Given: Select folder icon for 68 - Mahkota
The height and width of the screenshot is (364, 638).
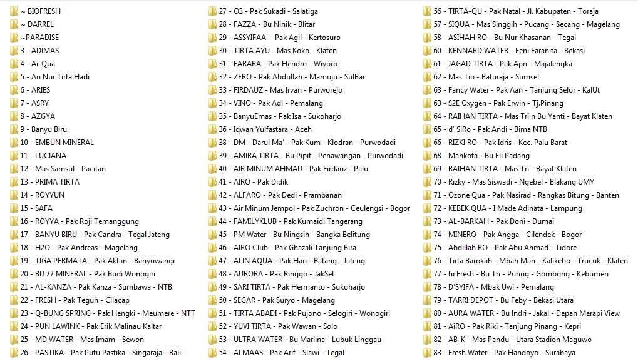Looking at the screenshot, I should tap(427, 156).
